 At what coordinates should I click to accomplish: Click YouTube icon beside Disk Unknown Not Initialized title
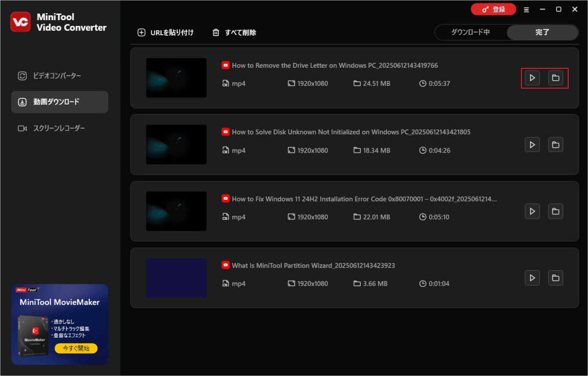point(225,132)
